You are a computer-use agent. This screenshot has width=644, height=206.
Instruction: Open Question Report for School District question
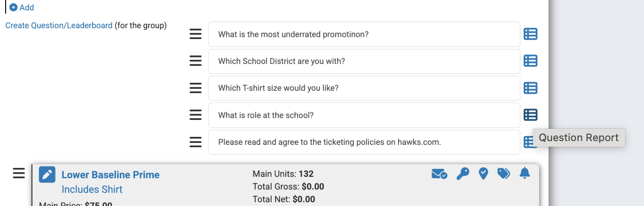(x=530, y=61)
